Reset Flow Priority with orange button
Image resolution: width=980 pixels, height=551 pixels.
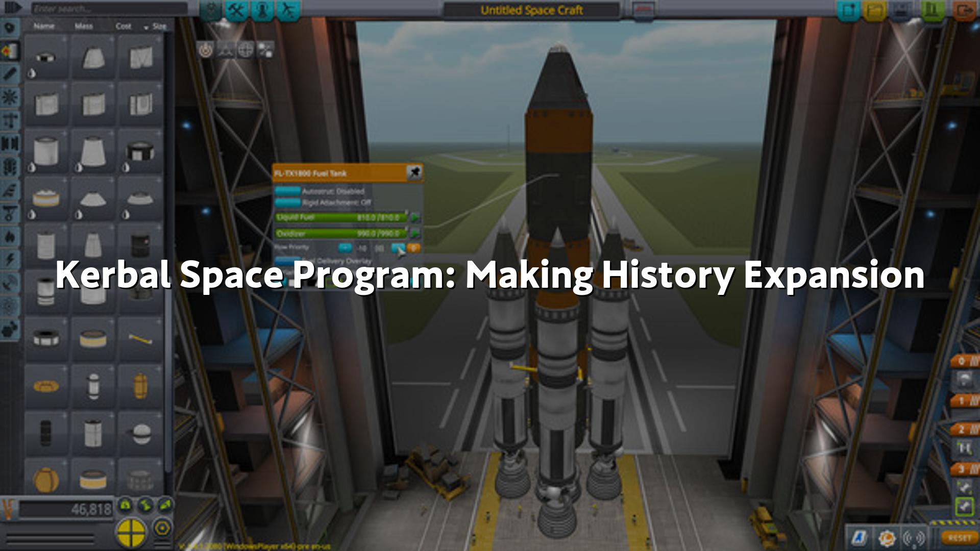click(414, 248)
